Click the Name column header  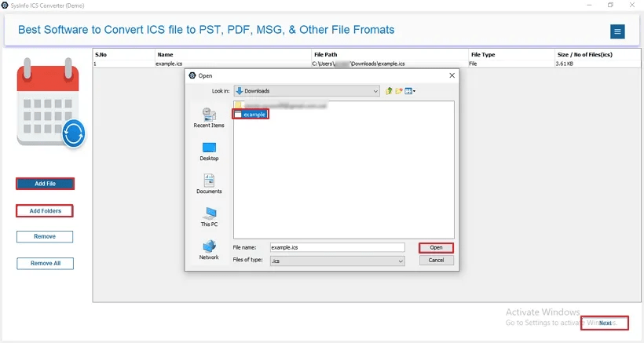pyautogui.click(x=233, y=55)
